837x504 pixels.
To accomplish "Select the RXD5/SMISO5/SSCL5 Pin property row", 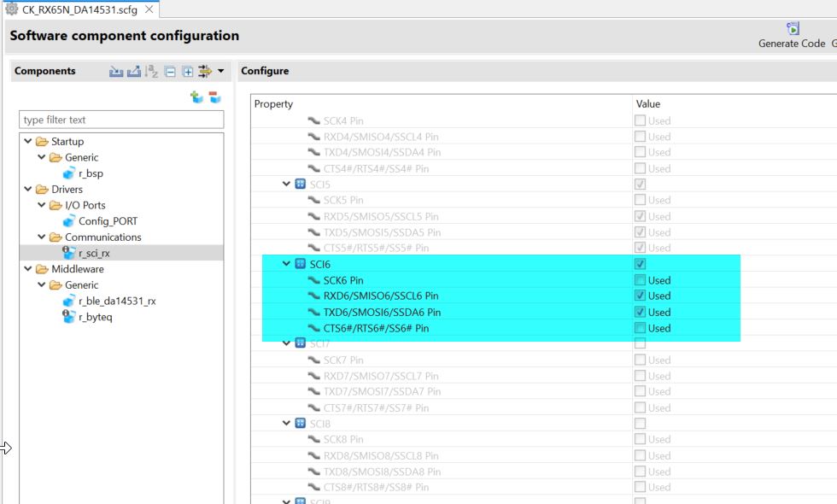I will pos(544,216).
